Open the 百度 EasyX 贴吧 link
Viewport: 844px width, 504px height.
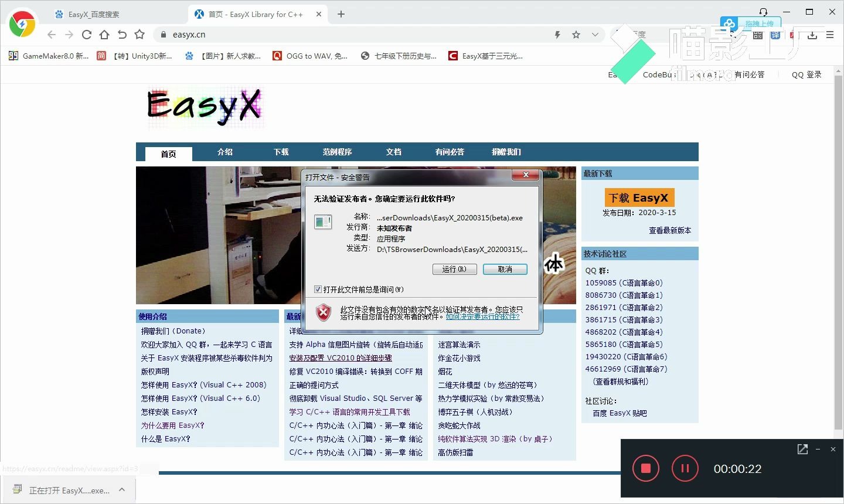(620, 413)
